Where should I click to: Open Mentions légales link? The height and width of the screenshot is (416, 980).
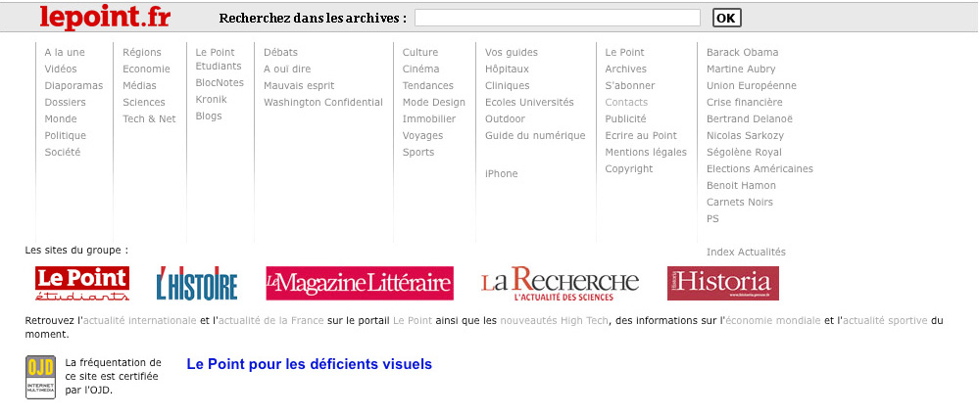646,153
